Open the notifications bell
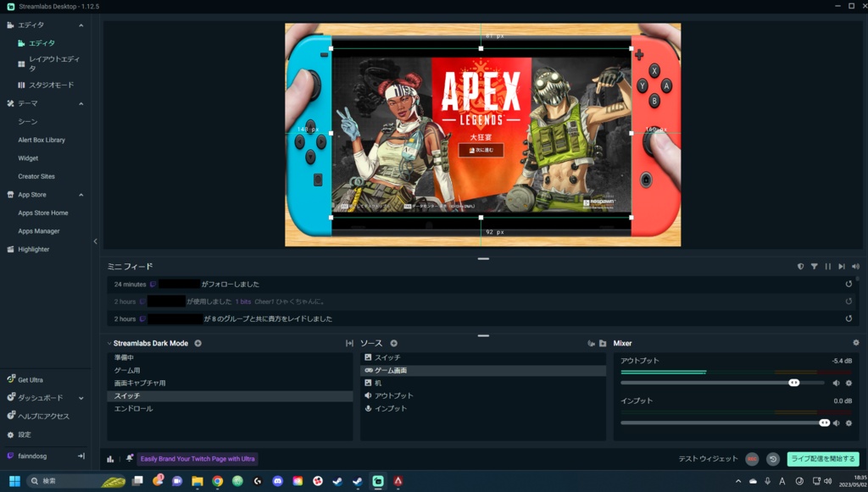 coord(129,458)
